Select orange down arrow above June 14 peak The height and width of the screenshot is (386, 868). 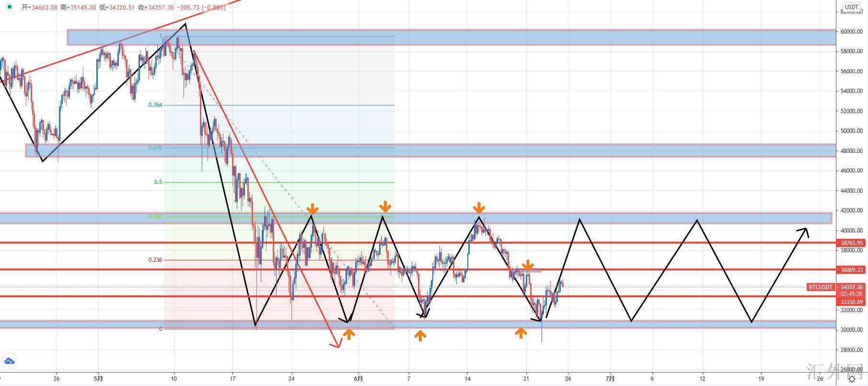[479, 208]
